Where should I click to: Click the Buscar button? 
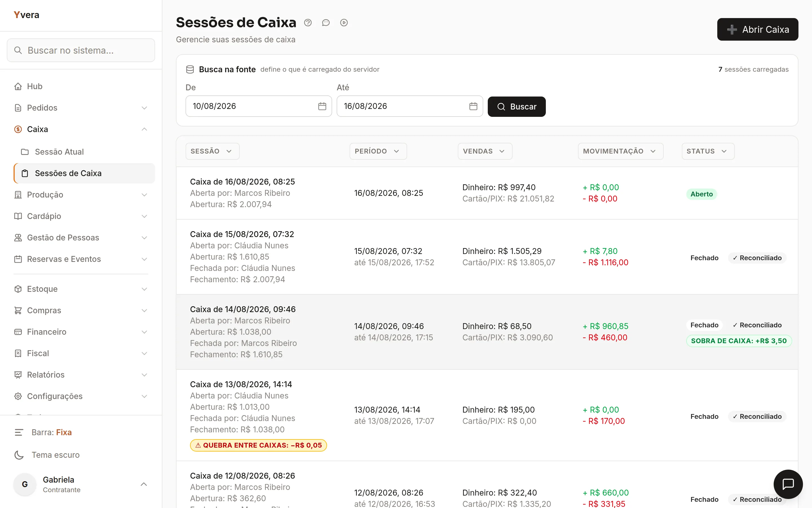point(517,107)
